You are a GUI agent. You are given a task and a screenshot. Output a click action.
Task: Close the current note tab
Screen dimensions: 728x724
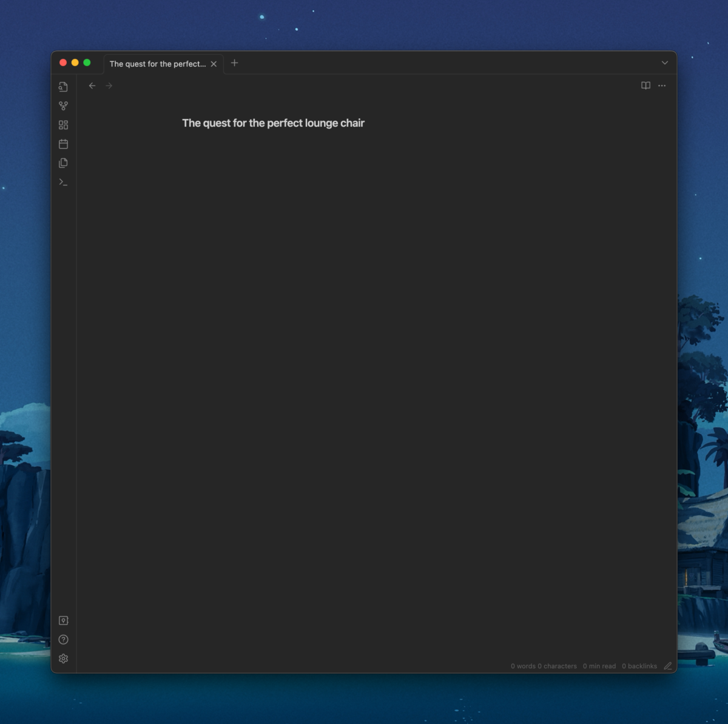214,64
